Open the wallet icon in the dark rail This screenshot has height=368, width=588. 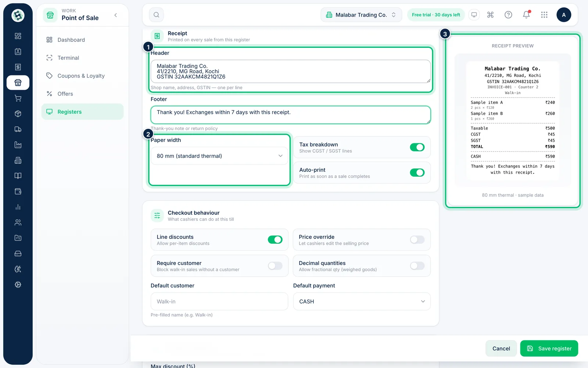[x=18, y=191]
